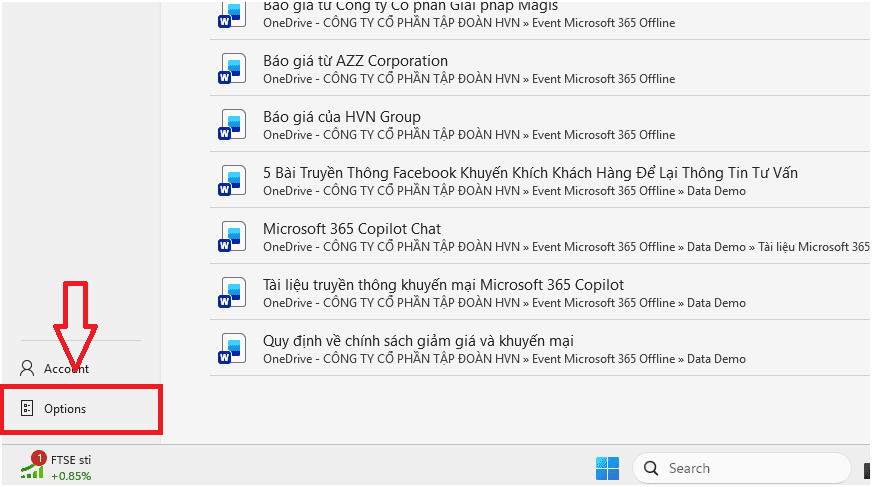Screen dimensions: 872x487
Task: Click Word icon beside Tài liệu truyền thông file
Action: [x=232, y=293]
